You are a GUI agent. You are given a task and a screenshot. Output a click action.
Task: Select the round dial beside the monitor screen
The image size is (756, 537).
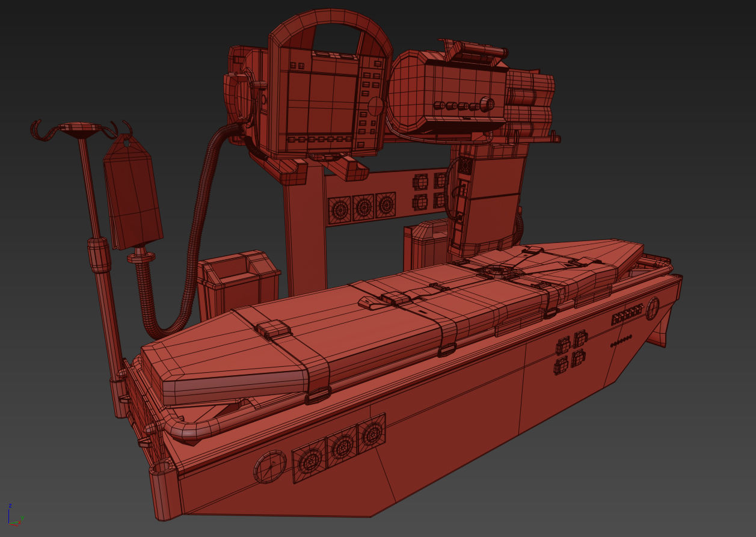375,106
